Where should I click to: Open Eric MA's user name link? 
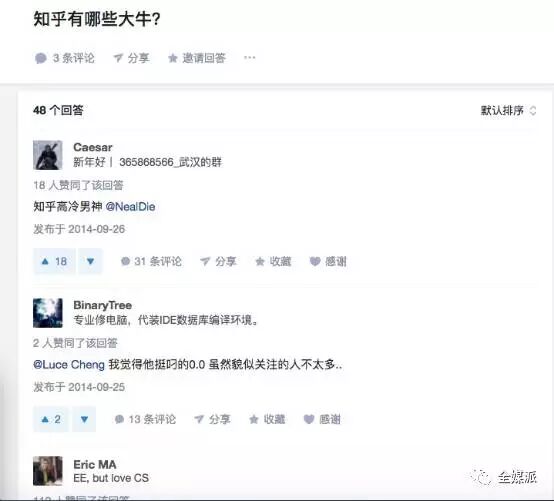point(95,464)
